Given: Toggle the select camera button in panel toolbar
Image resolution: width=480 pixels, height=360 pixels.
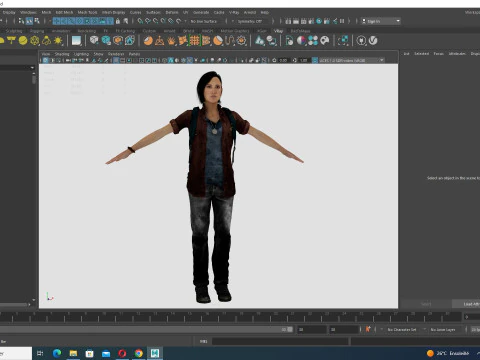Looking at the screenshot, I should (45, 60).
